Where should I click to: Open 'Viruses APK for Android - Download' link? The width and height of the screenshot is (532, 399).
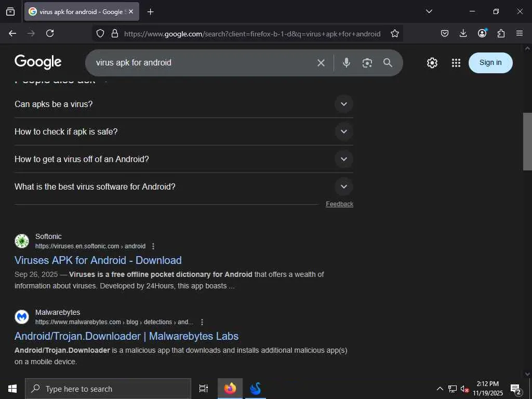[x=98, y=260]
